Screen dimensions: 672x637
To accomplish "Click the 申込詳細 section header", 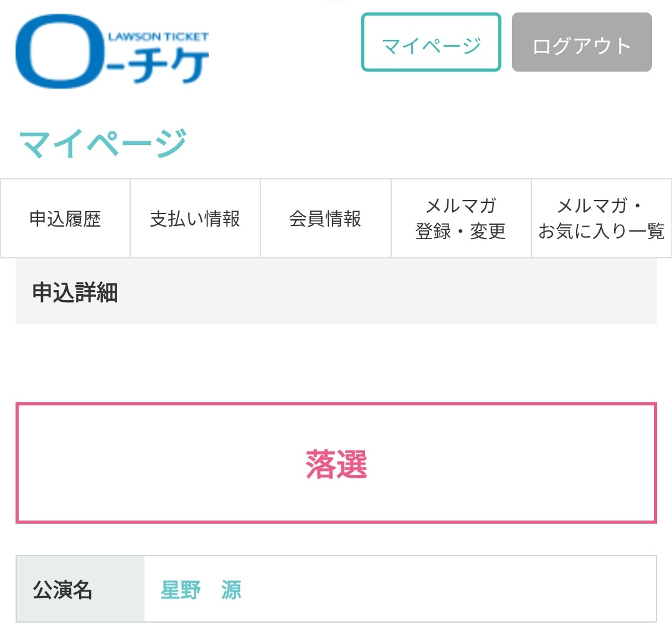I will click(x=336, y=291).
